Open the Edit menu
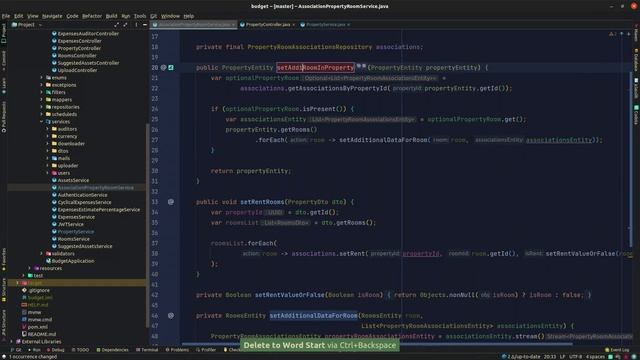The width and height of the screenshot is (640, 360). coord(19,16)
